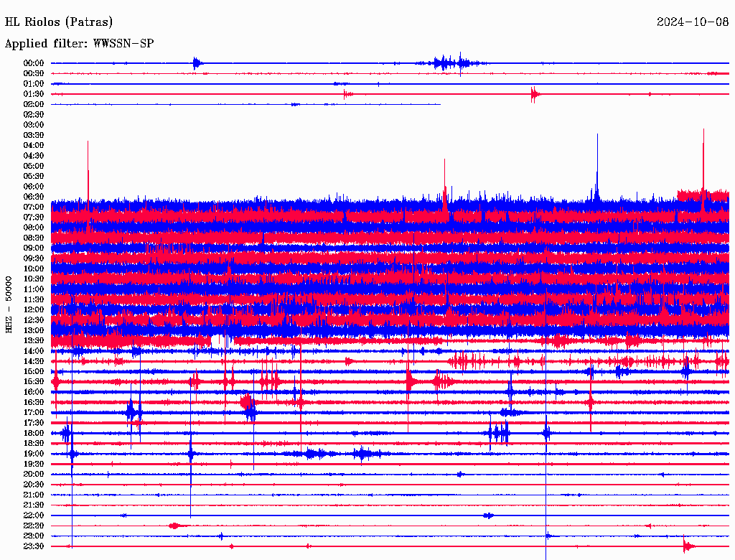Select the Applied filter WWSSN-SP text
The image size is (735, 560).
(x=79, y=44)
